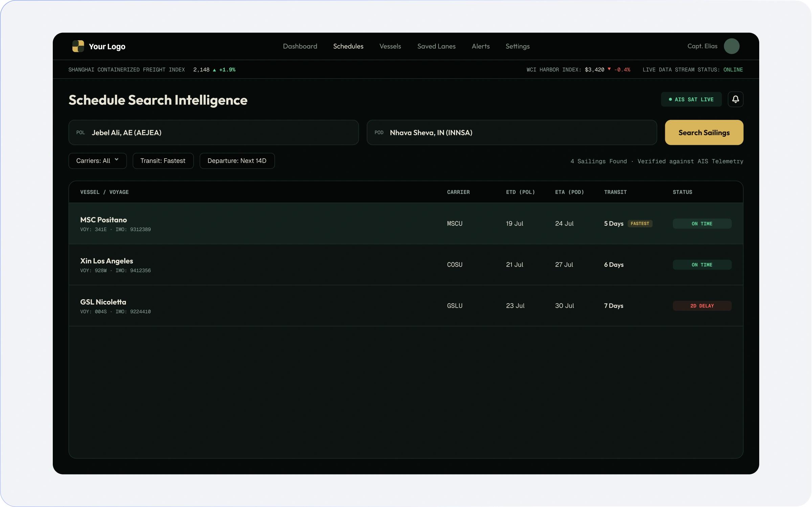Select the MSC Positano vessel row
The height and width of the screenshot is (507, 812).
coord(406,223)
